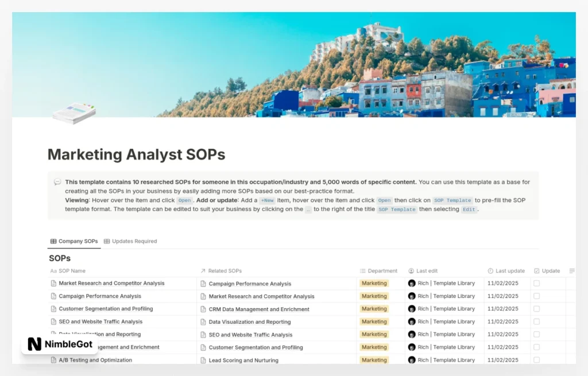Click the Last update column header
Viewport: 588px width, 376px height.
point(506,270)
